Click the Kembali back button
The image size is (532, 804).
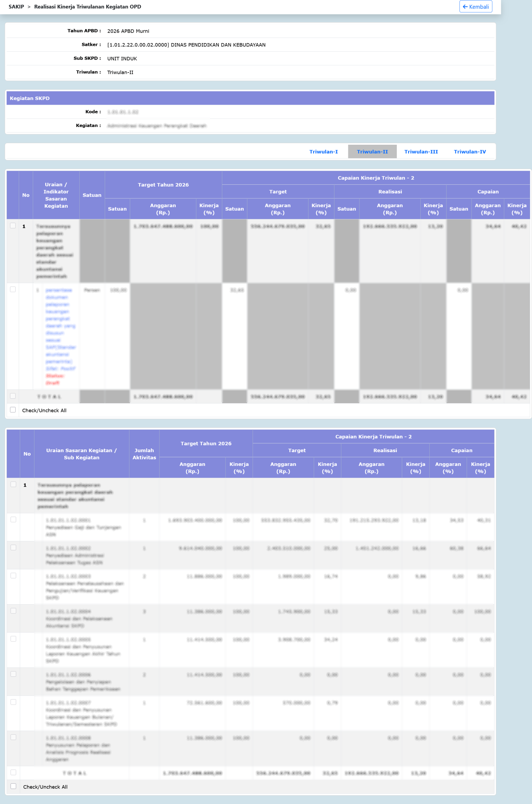[475, 6]
